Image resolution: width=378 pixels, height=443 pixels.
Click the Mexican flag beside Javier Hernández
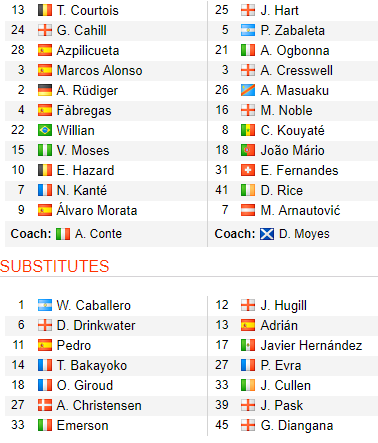(x=248, y=345)
